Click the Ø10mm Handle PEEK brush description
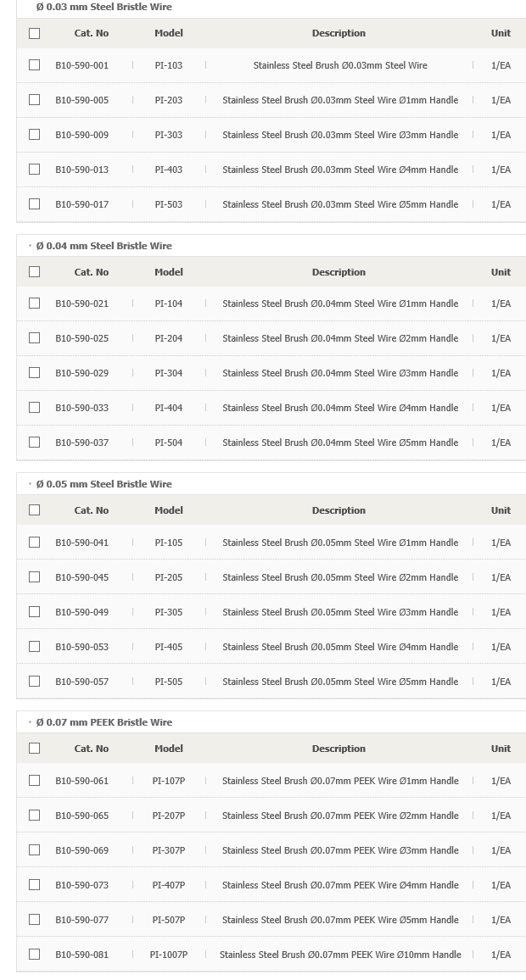Screen dimensions: 526x980 (x=340, y=955)
